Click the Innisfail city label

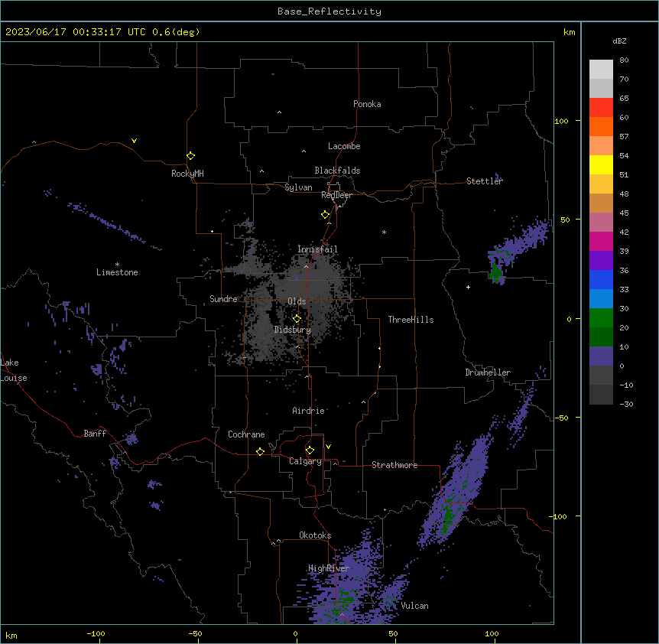point(317,249)
